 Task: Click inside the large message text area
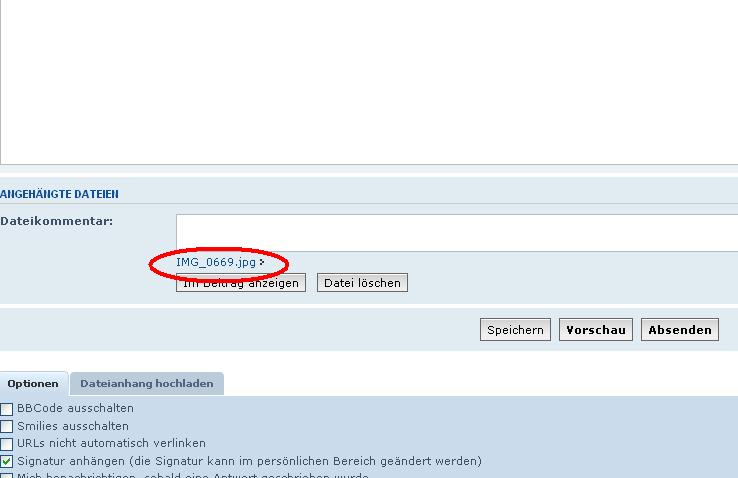coord(368,80)
